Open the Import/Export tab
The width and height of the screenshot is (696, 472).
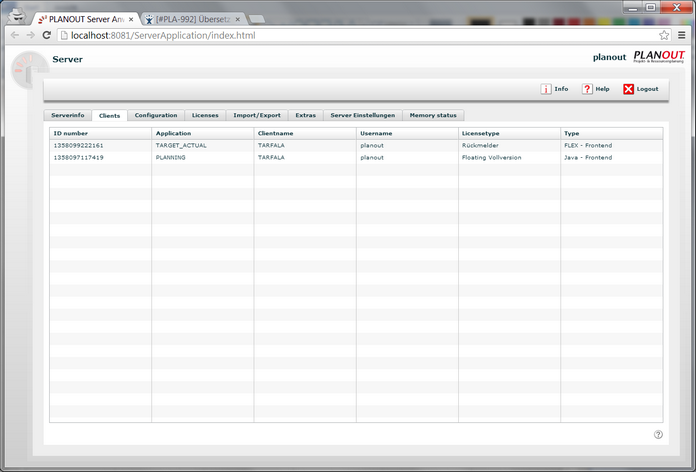[257, 115]
